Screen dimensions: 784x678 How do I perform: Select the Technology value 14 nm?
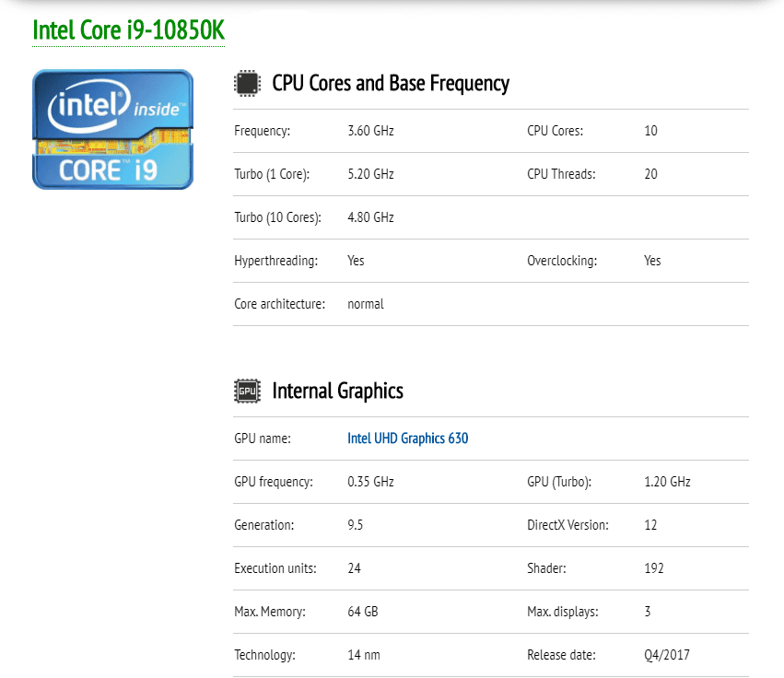[364, 655]
